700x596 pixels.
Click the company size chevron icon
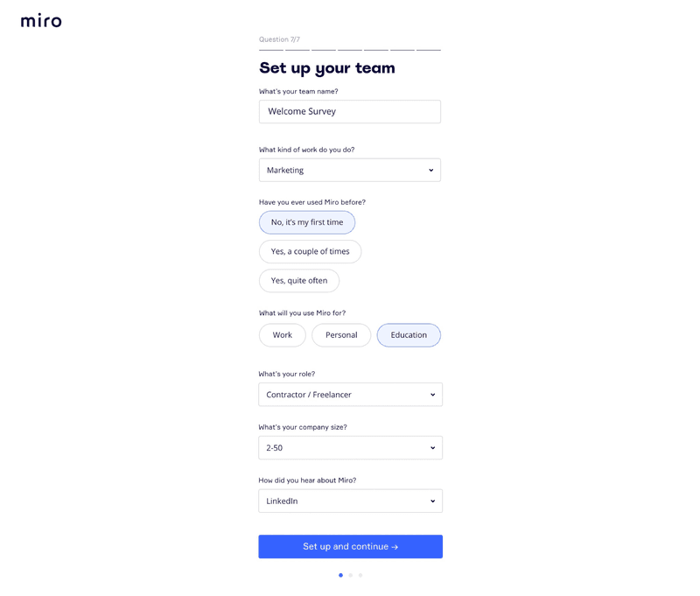pos(432,448)
